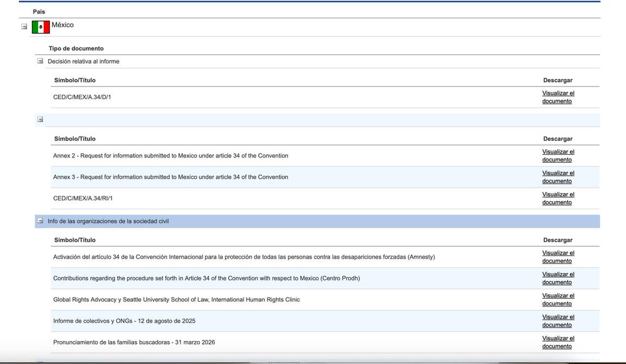Image resolution: width=626 pixels, height=364 pixels.
Task: Open Visualizar el documento for CED/C/MEX/A.34/D/1
Action: (x=558, y=98)
